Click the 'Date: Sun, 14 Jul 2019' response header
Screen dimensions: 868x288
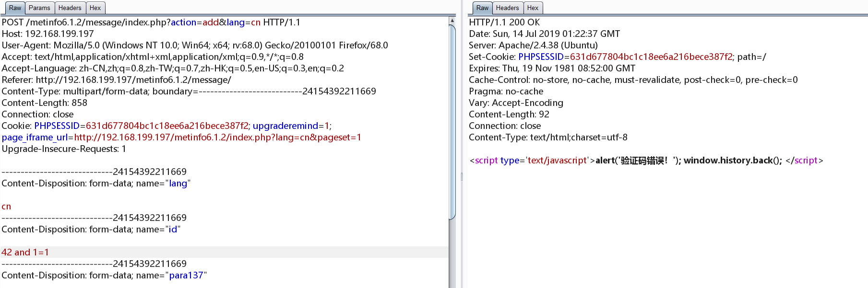pyautogui.click(x=545, y=34)
